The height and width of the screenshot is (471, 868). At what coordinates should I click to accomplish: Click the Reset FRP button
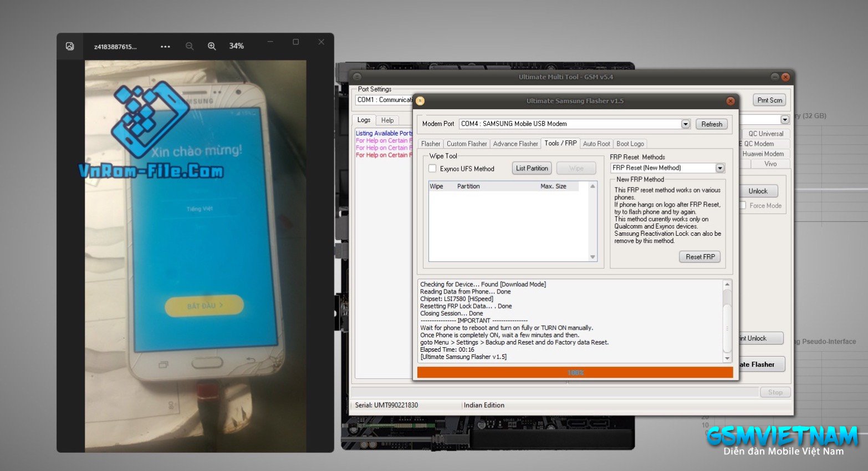click(x=700, y=257)
